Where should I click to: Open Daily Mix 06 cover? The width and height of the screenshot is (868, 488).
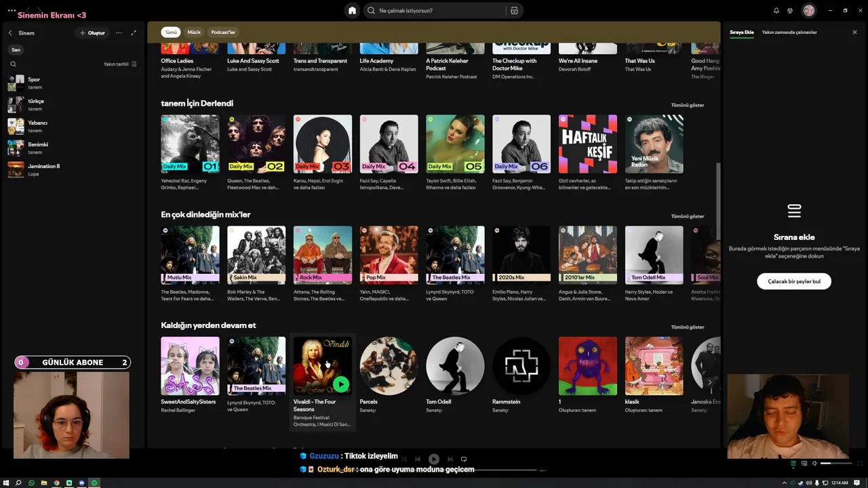(521, 144)
